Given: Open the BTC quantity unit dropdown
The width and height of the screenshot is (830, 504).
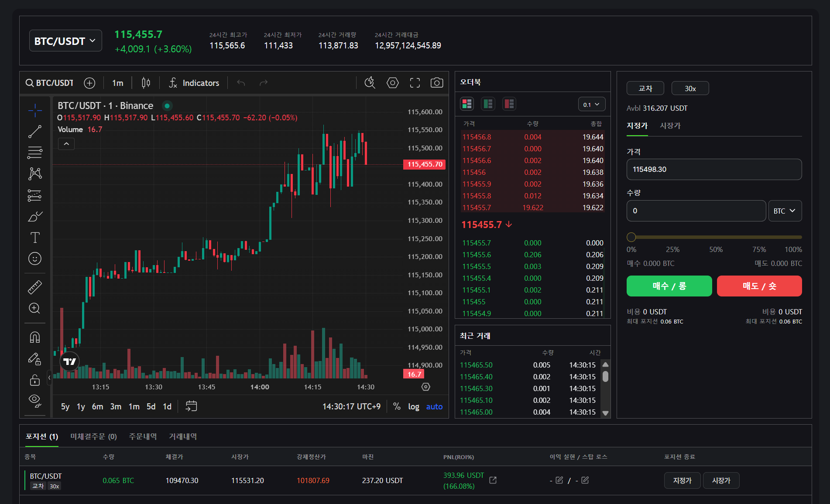Looking at the screenshot, I should coord(784,211).
